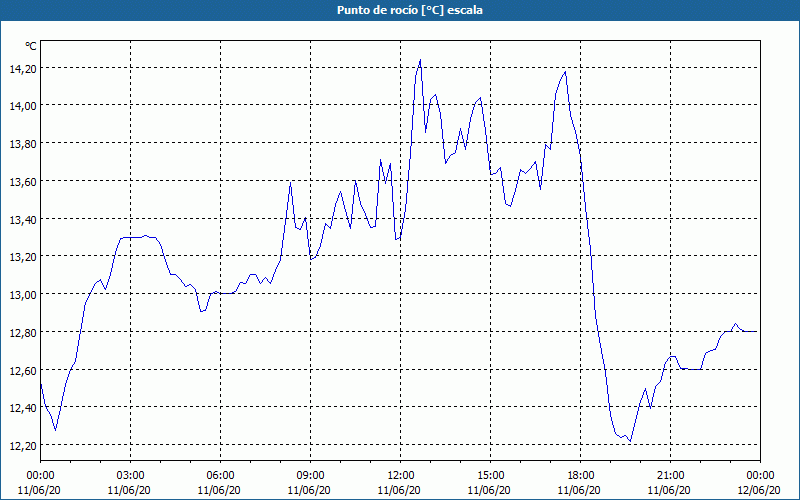The image size is (800, 500).
Task: Select the 12,60 y-axis label
Action: click(x=23, y=370)
